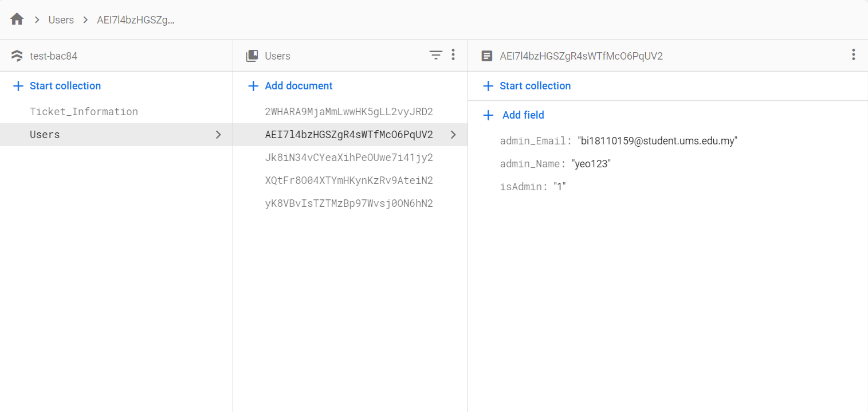Select document AEI7l4bzHGSZgR4sWTfMcO6PqUV2 in list

point(350,135)
